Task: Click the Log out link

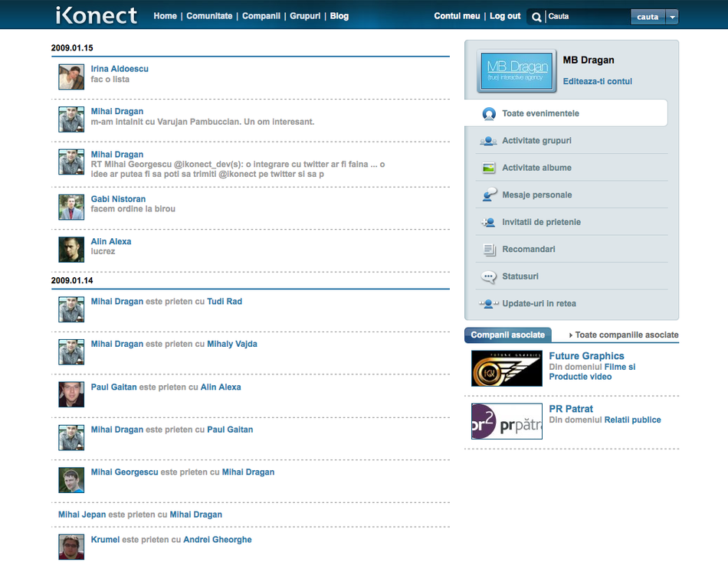Action: pyautogui.click(x=505, y=16)
